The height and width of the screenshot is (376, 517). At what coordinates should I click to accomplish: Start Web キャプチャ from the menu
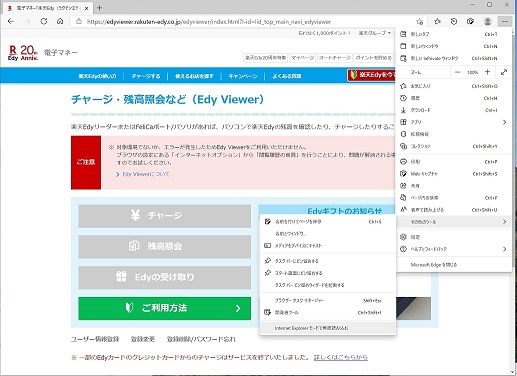click(x=454, y=174)
